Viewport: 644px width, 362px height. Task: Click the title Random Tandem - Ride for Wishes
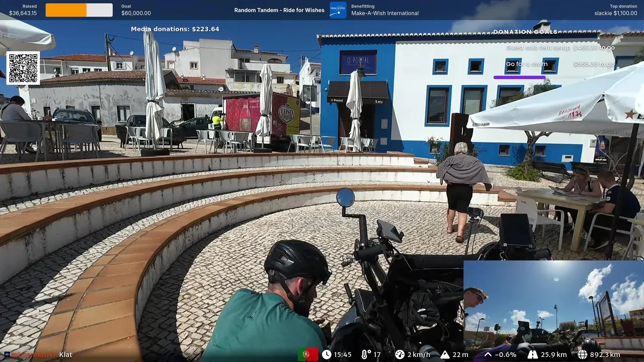pos(279,10)
